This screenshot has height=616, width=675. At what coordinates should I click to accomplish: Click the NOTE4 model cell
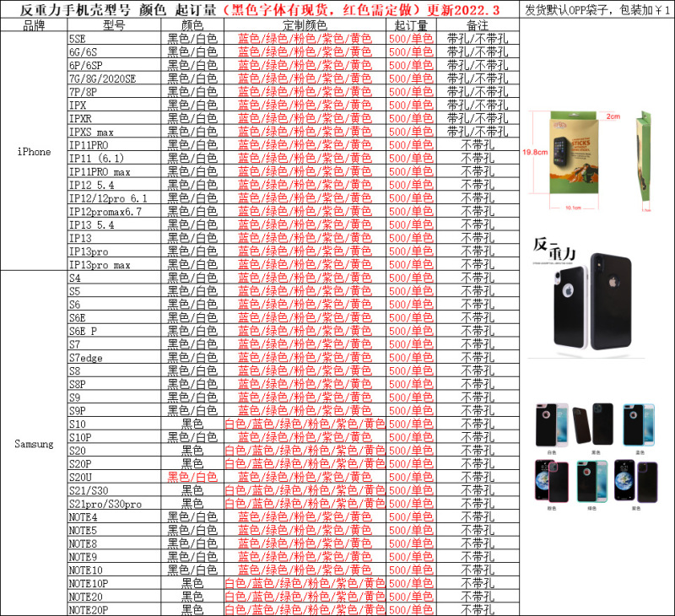pyautogui.click(x=114, y=516)
